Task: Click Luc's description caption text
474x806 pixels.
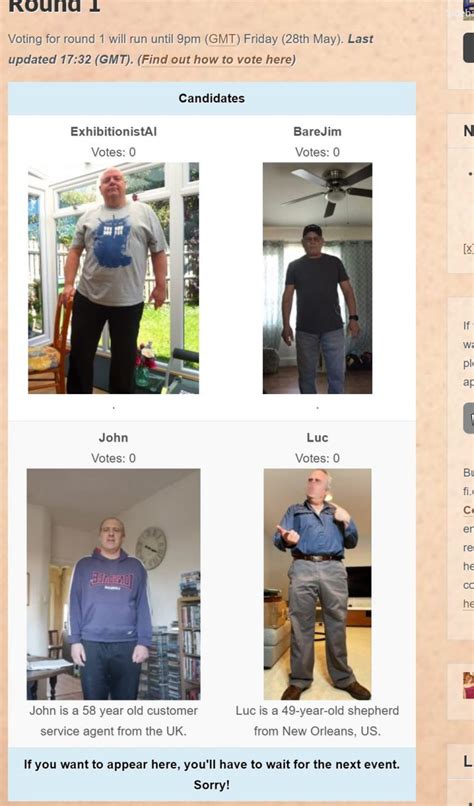Action: [317, 721]
